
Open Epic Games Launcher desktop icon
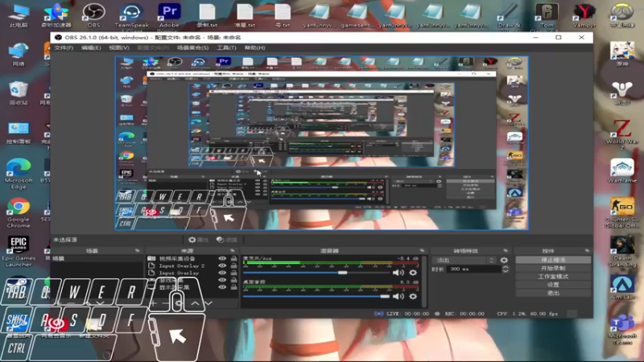[x=19, y=252]
